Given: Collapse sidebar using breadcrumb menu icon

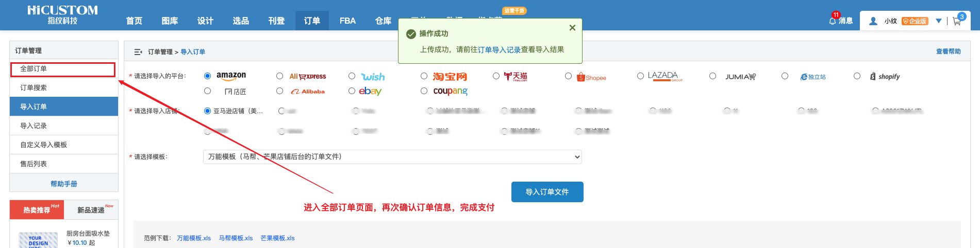Looking at the screenshot, I should coord(138,52).
